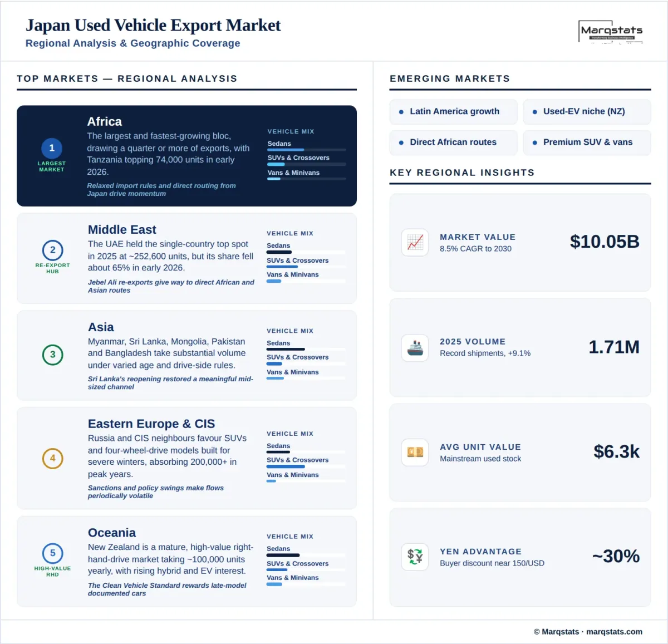Click the number 3 badge for Asia
Viewport: 668px width, 644px height.
coord(52,355)
